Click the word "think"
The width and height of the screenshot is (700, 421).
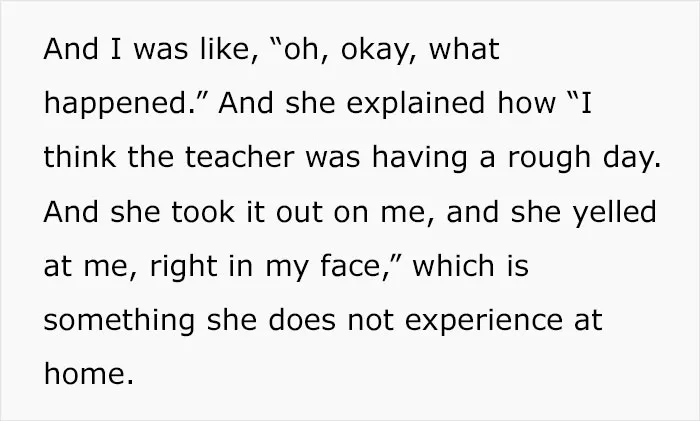[x=80, y=157]
